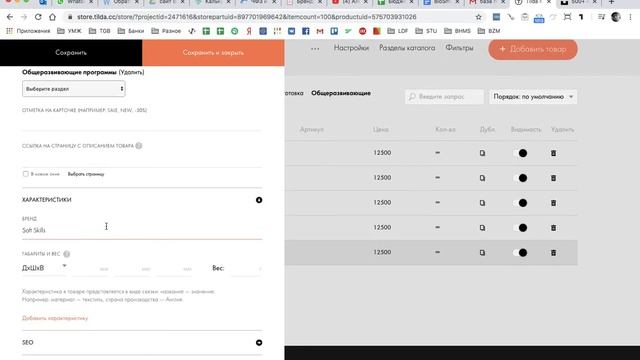Duplicate the topmost product in the table
The width and height of the screenshot is (640, 360).
pos(482,153)
